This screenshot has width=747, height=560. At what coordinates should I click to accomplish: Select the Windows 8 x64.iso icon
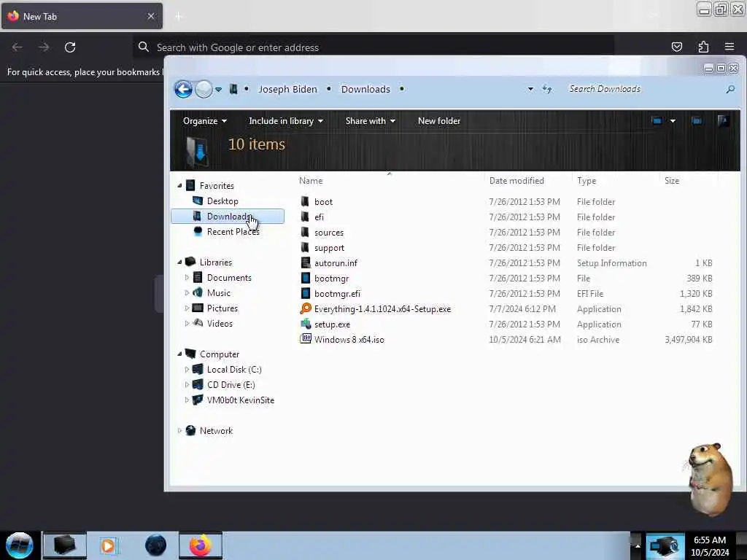pos(306,339)
